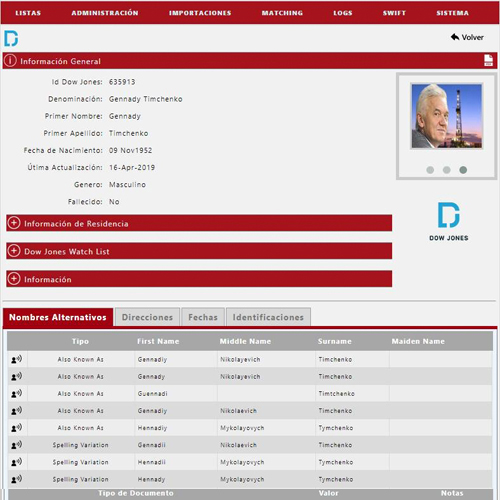Play pronunciation for Gennadiy Nikolayevich first row

[x=17, y=359]
